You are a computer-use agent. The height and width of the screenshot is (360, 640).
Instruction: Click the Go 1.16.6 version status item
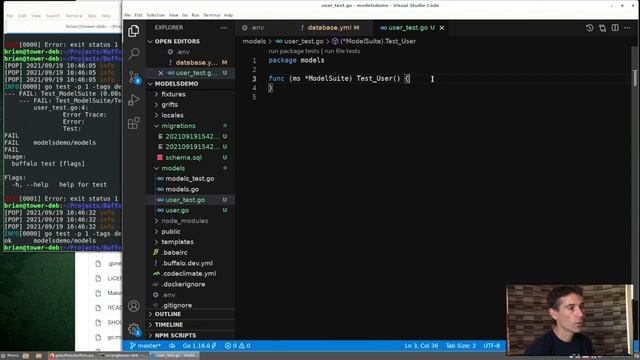200,346
